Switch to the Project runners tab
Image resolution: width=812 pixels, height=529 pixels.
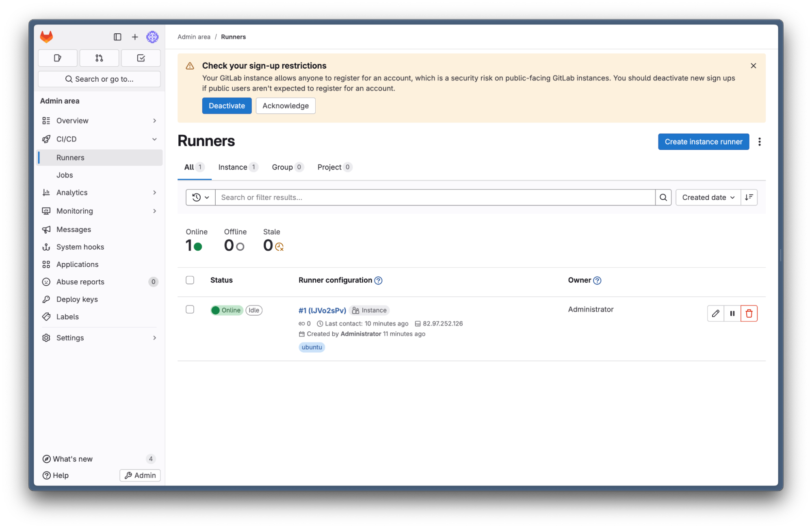coord(334,167)
